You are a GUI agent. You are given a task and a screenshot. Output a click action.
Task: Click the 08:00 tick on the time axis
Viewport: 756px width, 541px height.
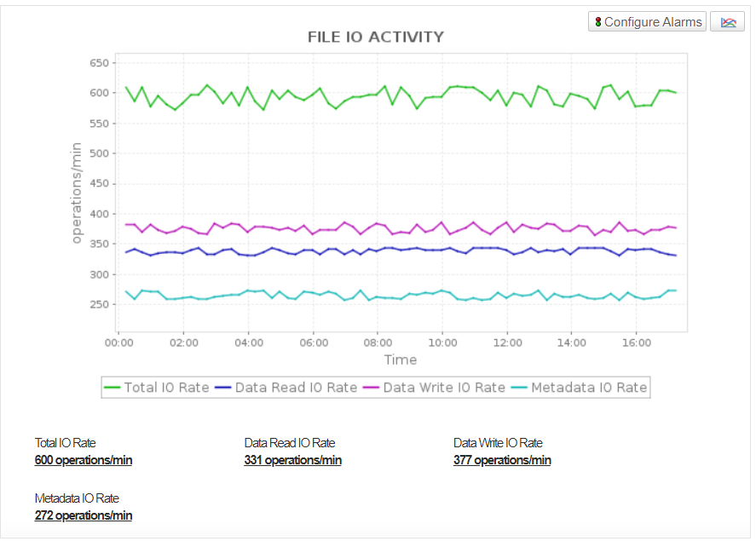378,342
